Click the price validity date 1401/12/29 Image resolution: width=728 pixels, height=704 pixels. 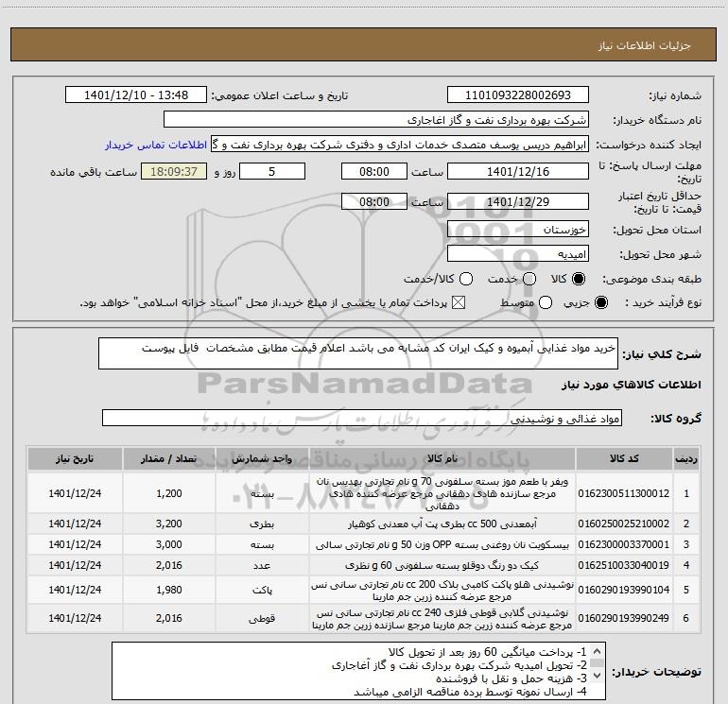[x=518, y=202]
